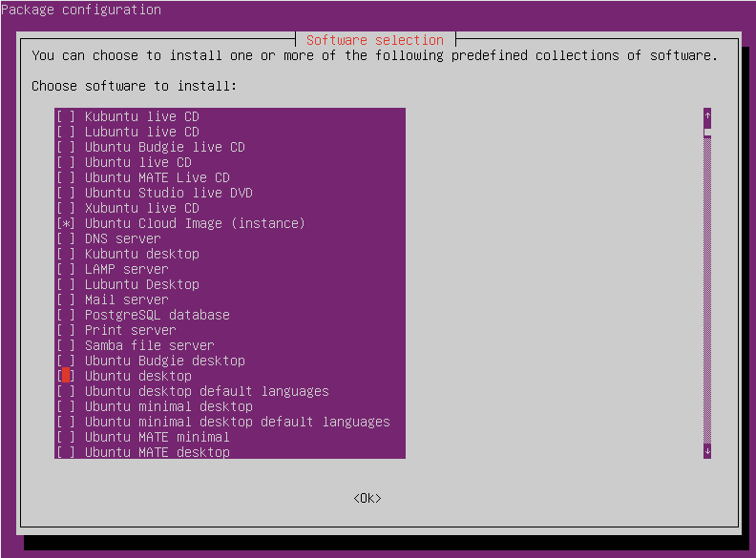The width and height of the screenshot is (756, 558).
Task: Select the 'Ubuntu Studio live DVD' label
Action: [x=169, y=194]
